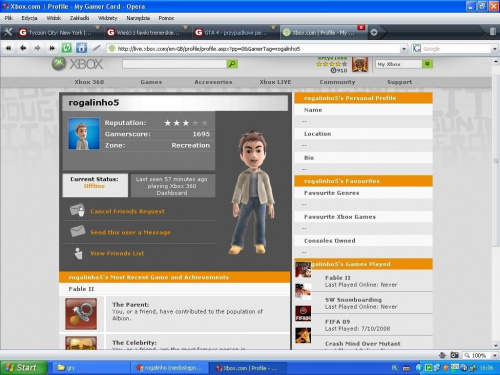
Task: Open the closed tabs trash icon
Action: click(x=493, y=32)
